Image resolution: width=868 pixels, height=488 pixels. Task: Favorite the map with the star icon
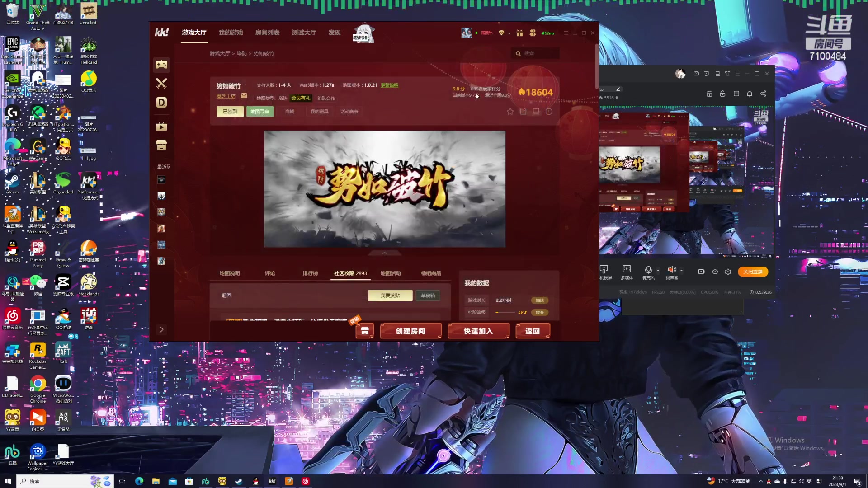[x=510, y=112]
